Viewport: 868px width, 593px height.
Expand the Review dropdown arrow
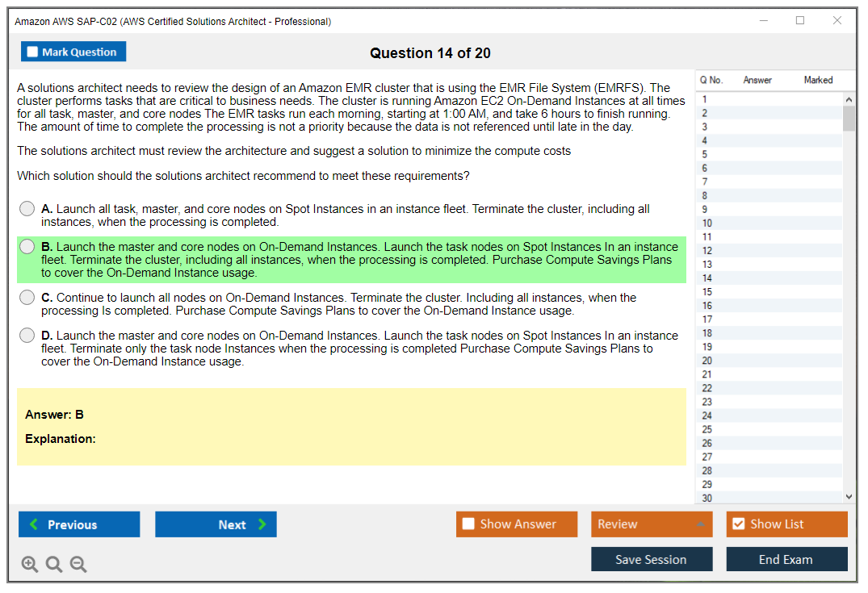point(700,524)
